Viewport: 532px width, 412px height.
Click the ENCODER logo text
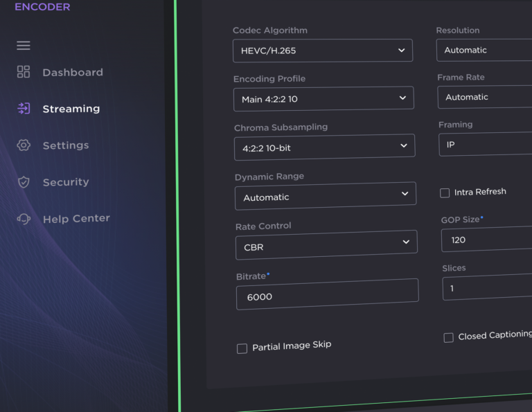coord(42,7)
